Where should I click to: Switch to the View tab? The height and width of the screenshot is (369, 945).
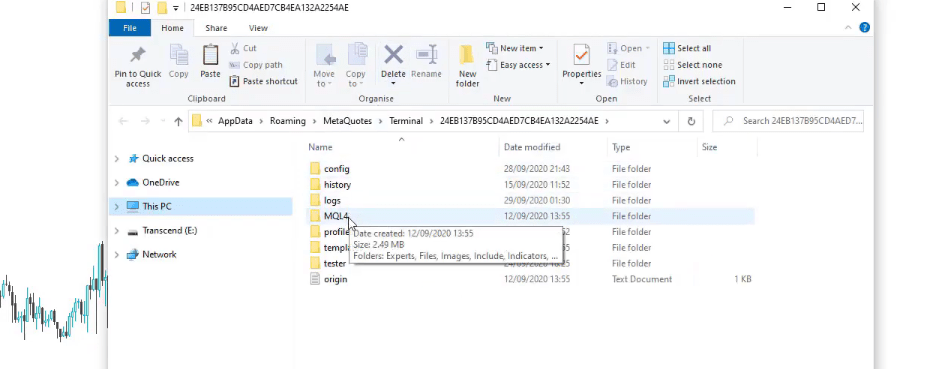tap(258, 28)
